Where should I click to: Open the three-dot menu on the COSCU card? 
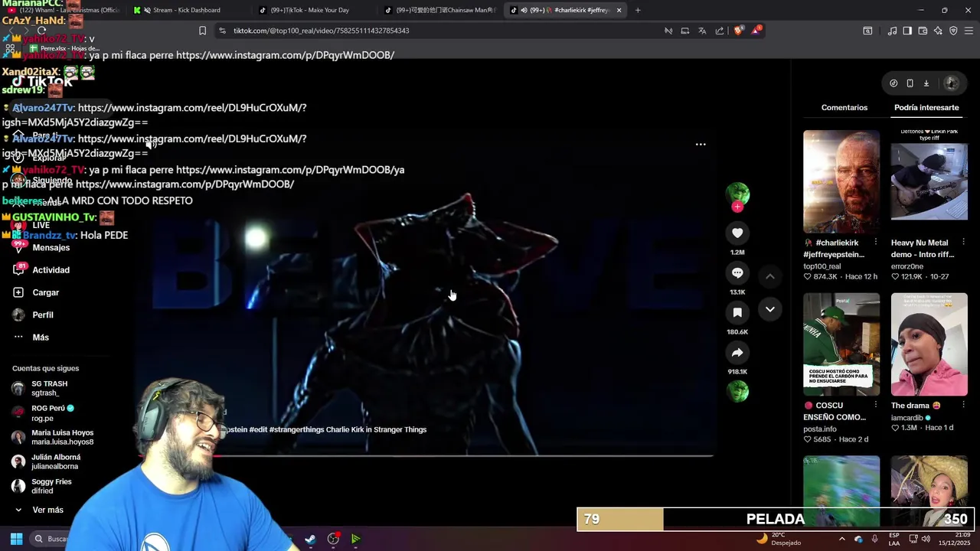[876, 405]
